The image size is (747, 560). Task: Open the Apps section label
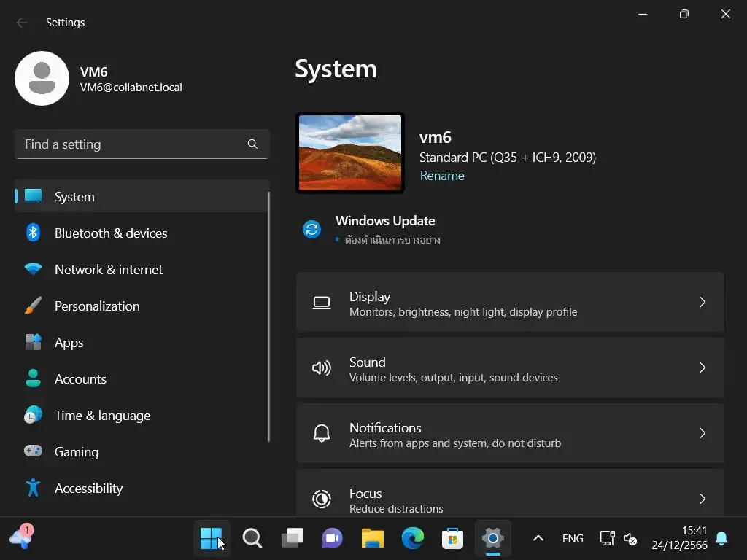[69, 343]
